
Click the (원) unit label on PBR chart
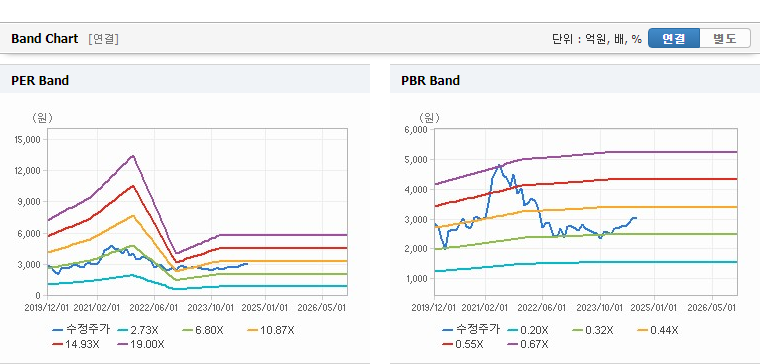coord(429,118)
